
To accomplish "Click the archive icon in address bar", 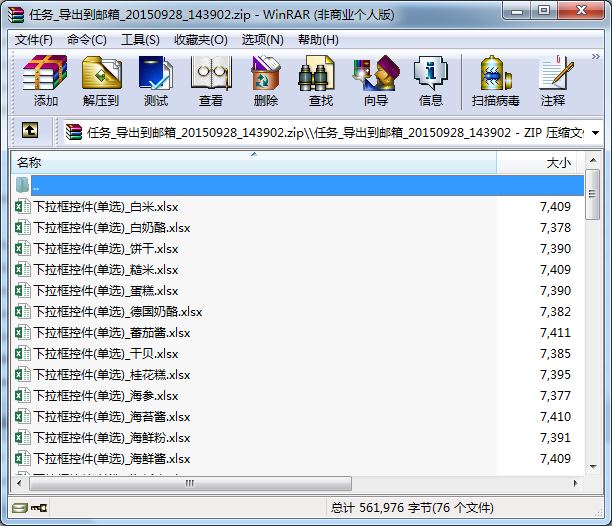I will 74,132.
